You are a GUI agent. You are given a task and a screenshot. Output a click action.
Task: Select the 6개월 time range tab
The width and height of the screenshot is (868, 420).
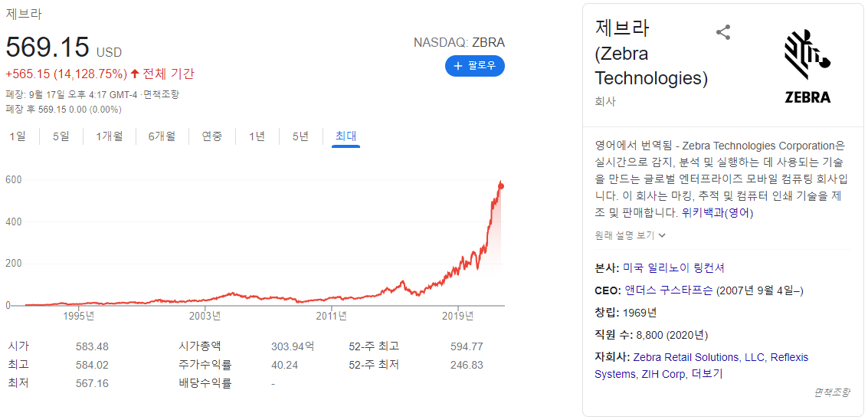coord(162,136)
